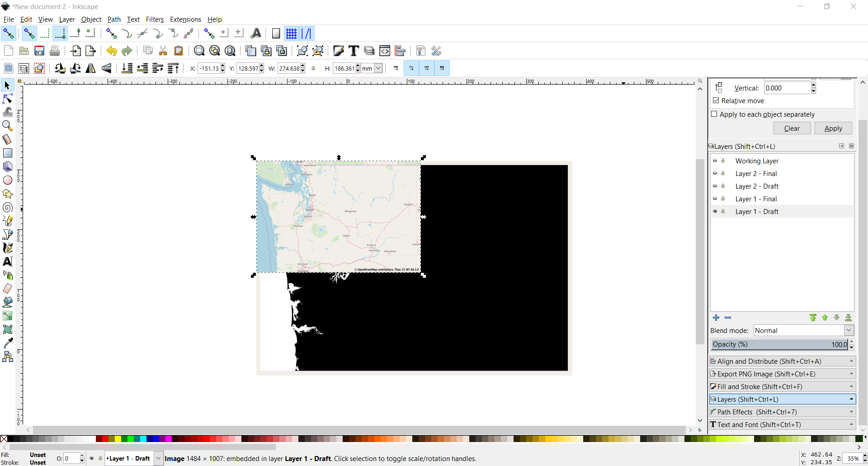Enable Apply to each object separately
The width and height of the screenshot is (868, 466).
[x=714, y=114]
